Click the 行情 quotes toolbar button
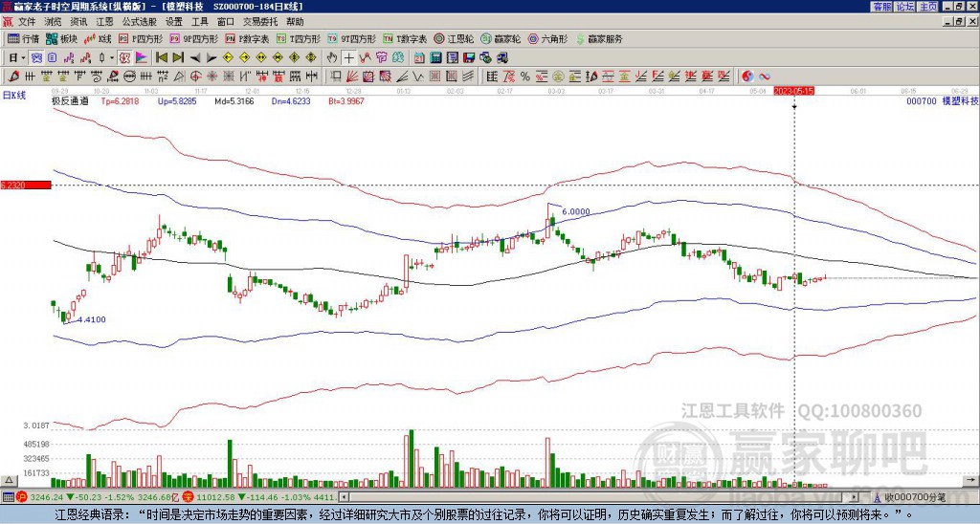 (x=24, y=38)
